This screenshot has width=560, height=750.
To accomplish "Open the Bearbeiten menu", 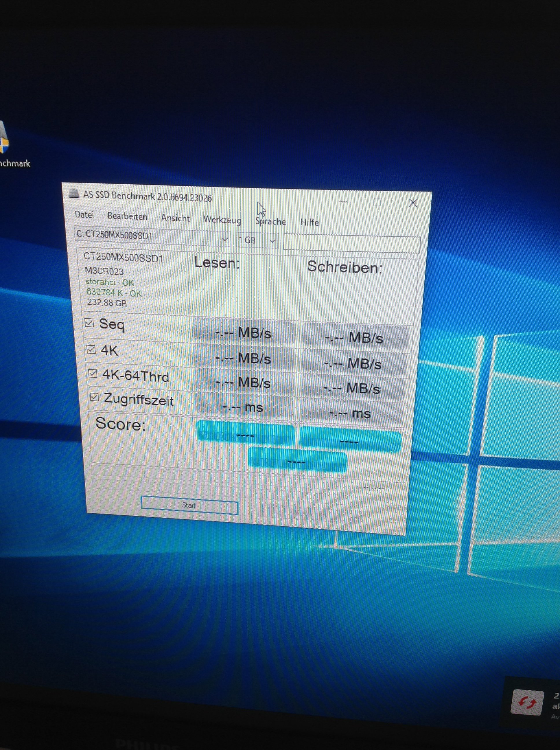I will [127, 216].
